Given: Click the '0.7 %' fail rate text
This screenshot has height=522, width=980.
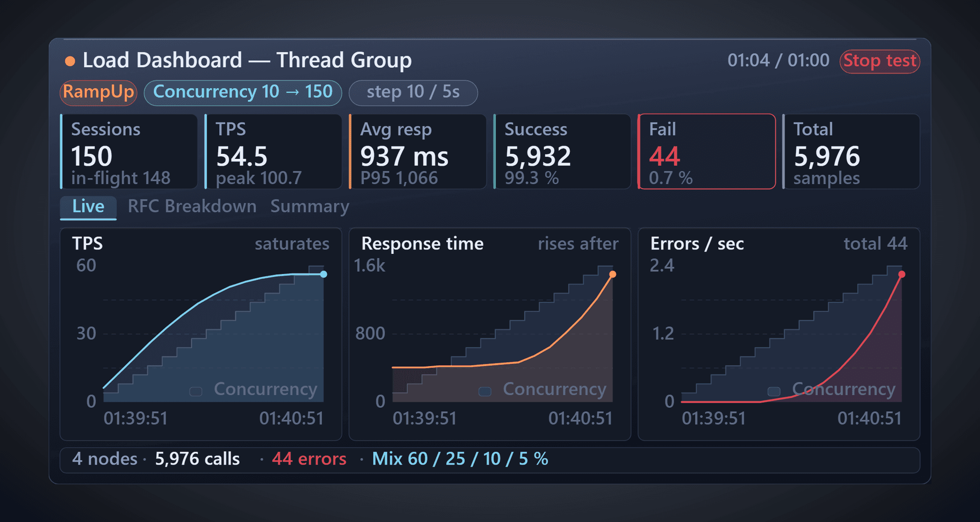Looking at the screenshot, I should pos(671,178).
